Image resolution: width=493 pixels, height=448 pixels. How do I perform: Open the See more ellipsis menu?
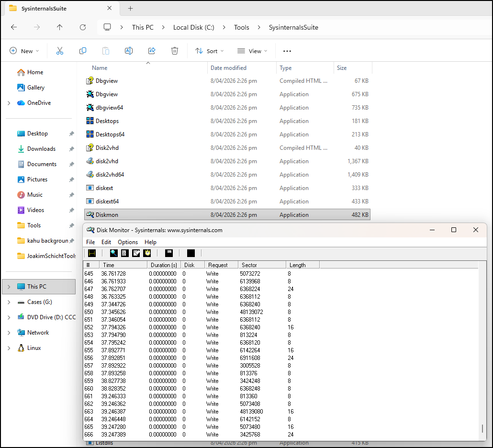(287, 51)
